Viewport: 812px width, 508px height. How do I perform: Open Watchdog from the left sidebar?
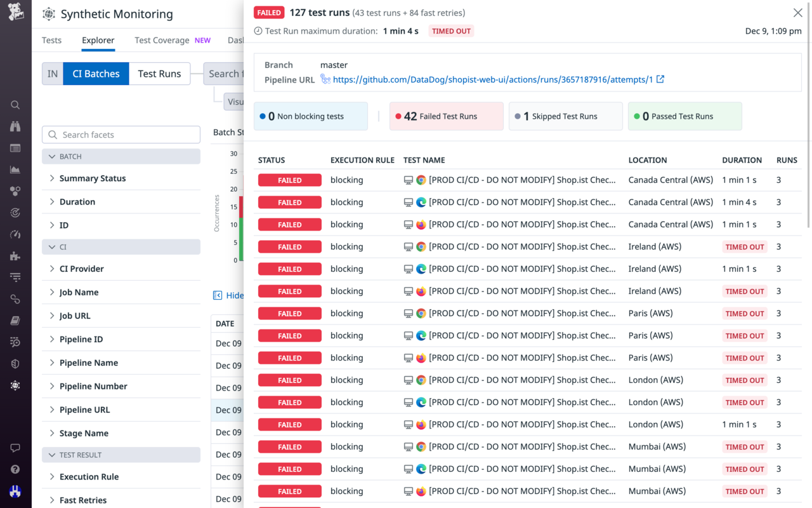(15, 126)
